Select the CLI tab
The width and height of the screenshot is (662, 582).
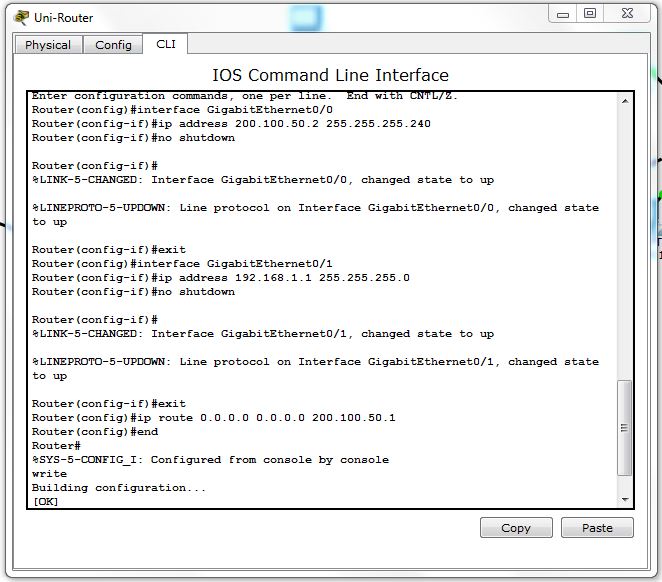tap(166, 44)
